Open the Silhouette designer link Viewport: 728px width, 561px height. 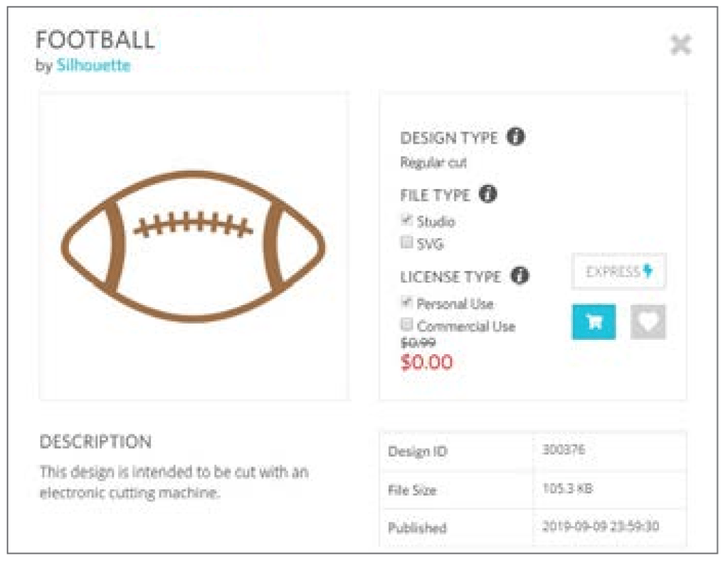(x=93, y=65)
